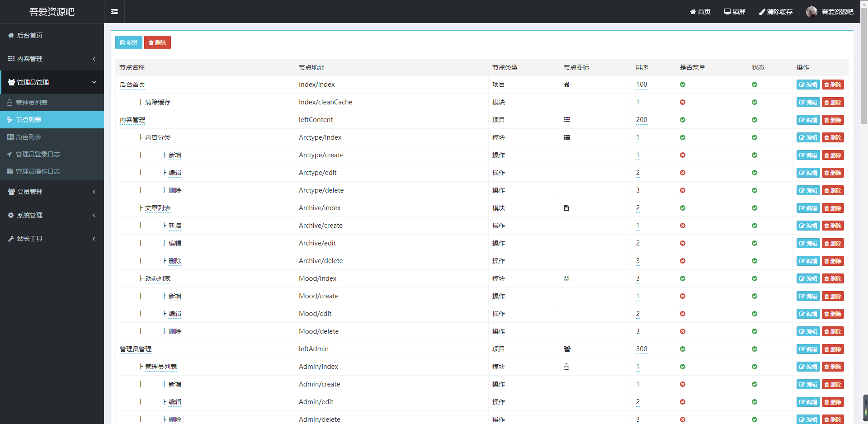Click 删除 button for the Mood/edit row

click(x=833, y=314)
